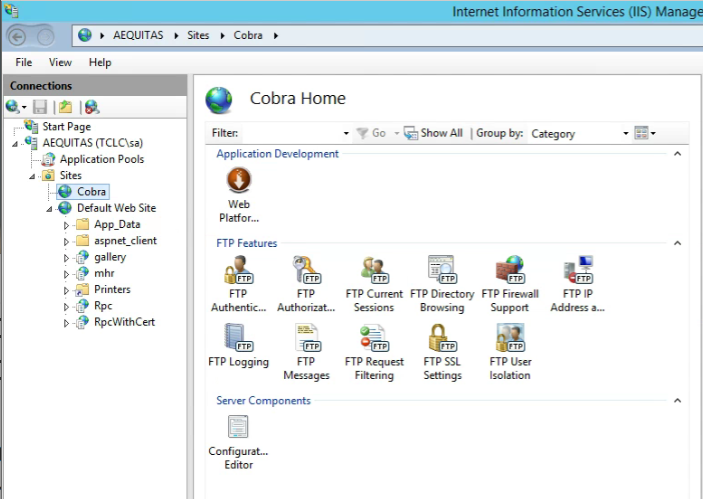Viewport: 703px width, 499px height.
Task: Click the delete connection icon in Connections toolbar
Action: point(92,107)
